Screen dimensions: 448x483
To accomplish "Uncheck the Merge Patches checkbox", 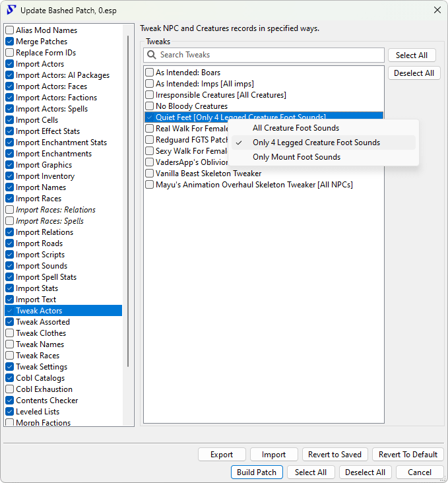I will pyautogui.click(x=10, y=42).
